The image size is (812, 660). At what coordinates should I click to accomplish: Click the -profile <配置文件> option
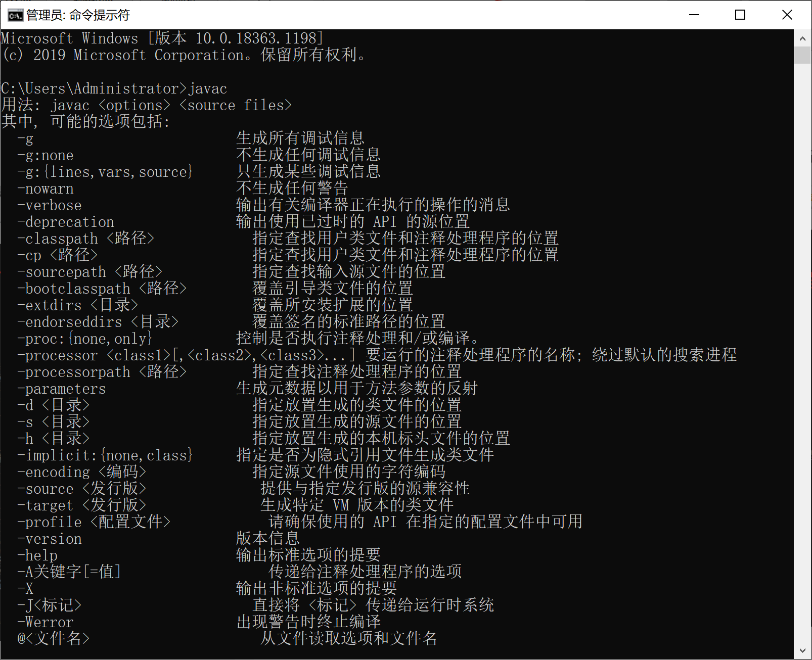tap(94, 522)
